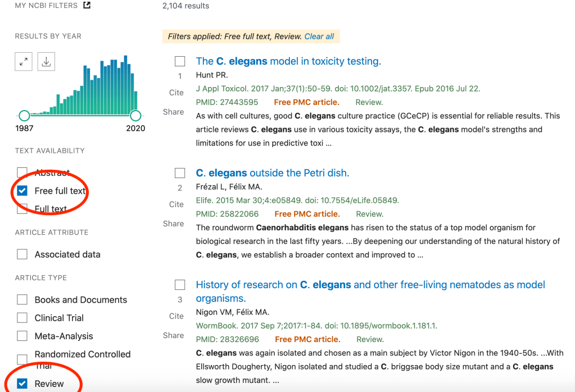This screenshot has width=575, height=392.
Task: Cite the first search result
Action: click(x=176, y=93)
